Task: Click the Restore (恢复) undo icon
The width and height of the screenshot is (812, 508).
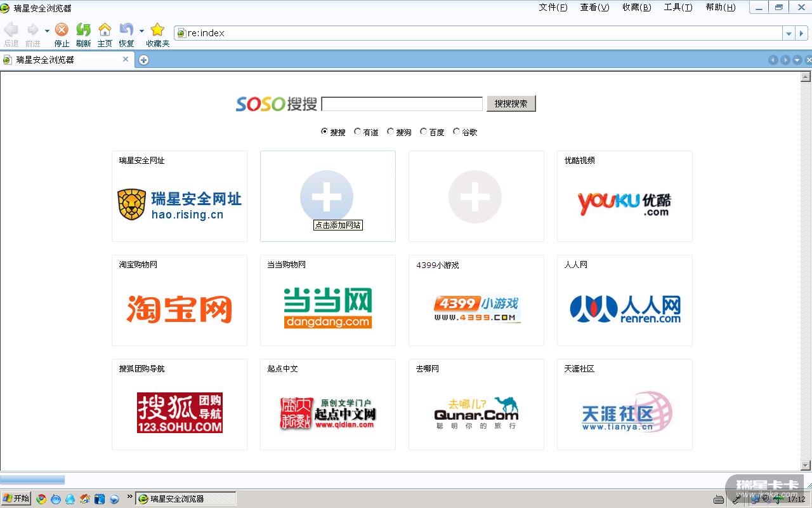Action: [x=126, y=30]
